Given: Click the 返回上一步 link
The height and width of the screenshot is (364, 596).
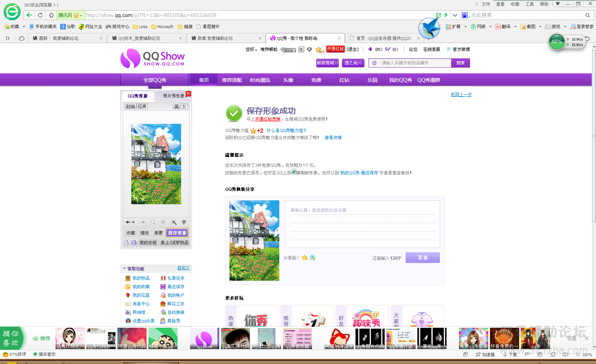Looking at the screenshot, I should 461,95.
